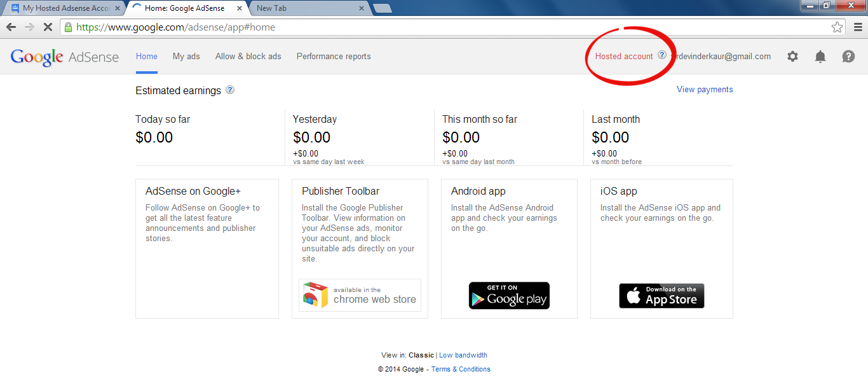Close the Chrome window

(850, 5)
